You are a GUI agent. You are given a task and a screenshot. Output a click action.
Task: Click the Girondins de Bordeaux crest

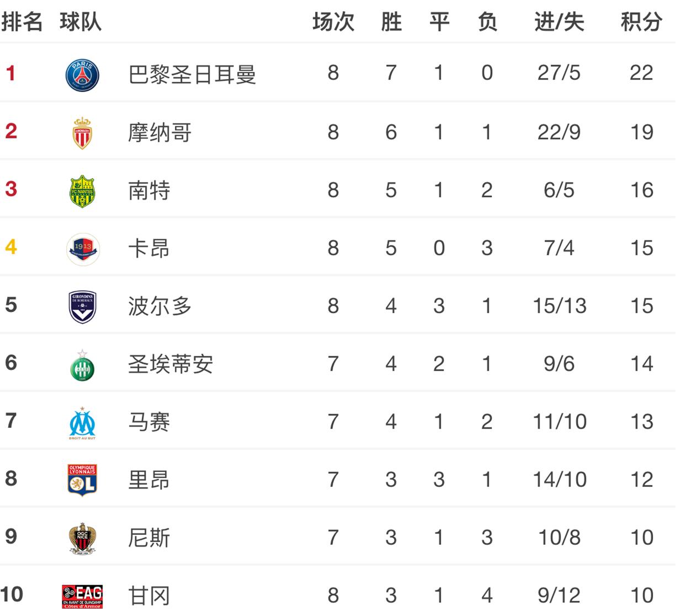pos(82,307)
